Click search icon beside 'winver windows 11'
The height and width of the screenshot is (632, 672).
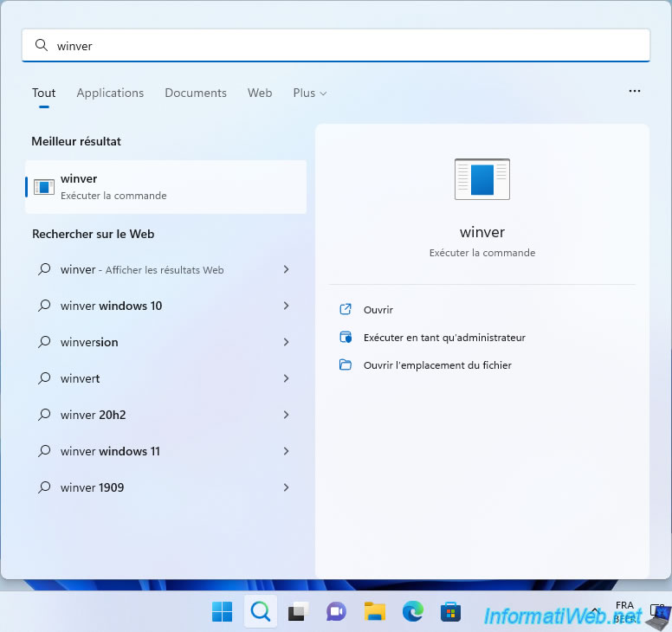coord(44,451)
